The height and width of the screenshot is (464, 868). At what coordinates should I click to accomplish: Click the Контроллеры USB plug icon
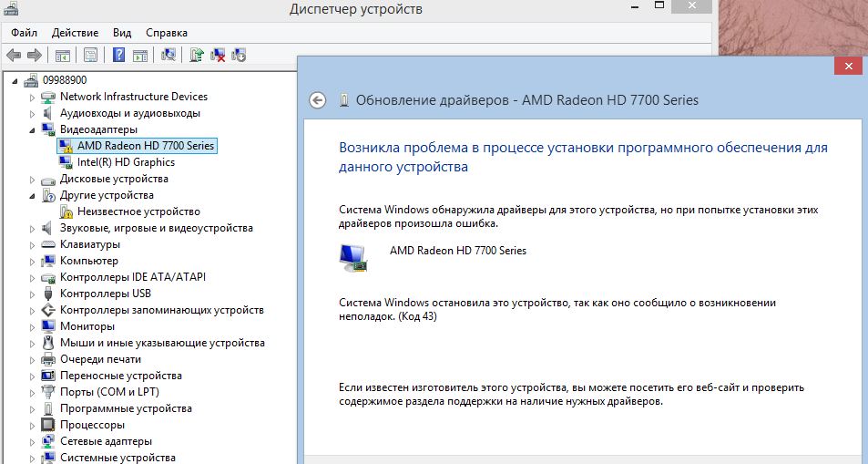pyautogui.click(x=48, y=294)
